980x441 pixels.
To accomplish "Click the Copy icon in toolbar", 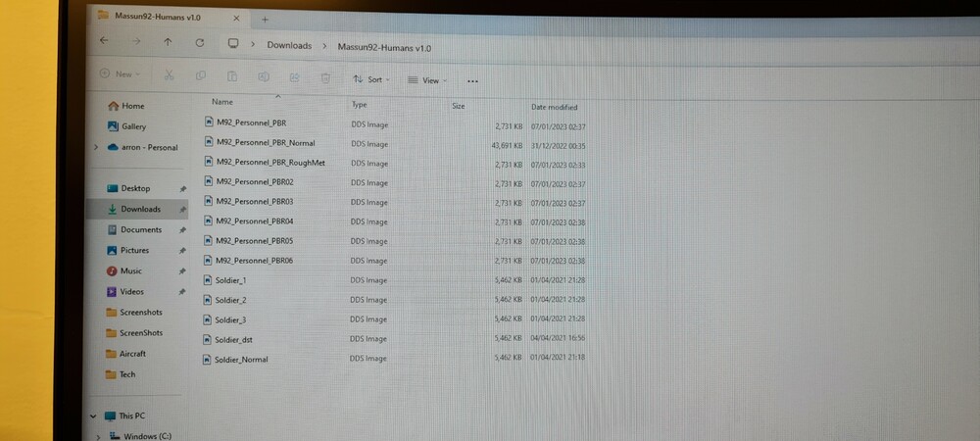I will (x=201, y=75).
